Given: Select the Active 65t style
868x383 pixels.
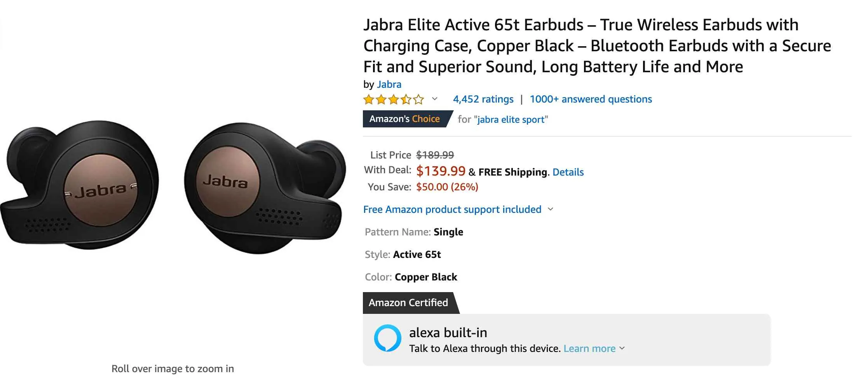Looking at the screenshot, I should pos(417,254).
